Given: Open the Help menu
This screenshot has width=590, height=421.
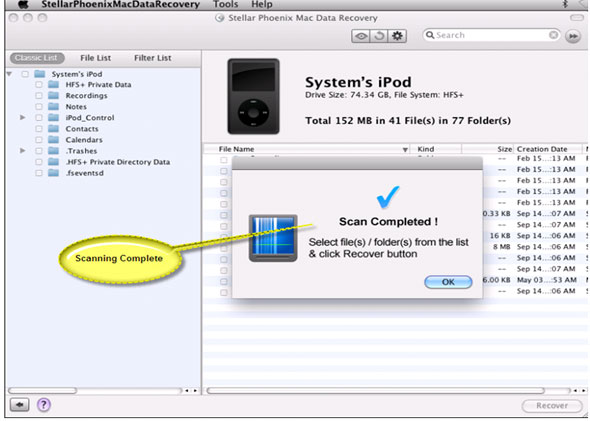Looking at the screenshot, I should coord(262,5).
